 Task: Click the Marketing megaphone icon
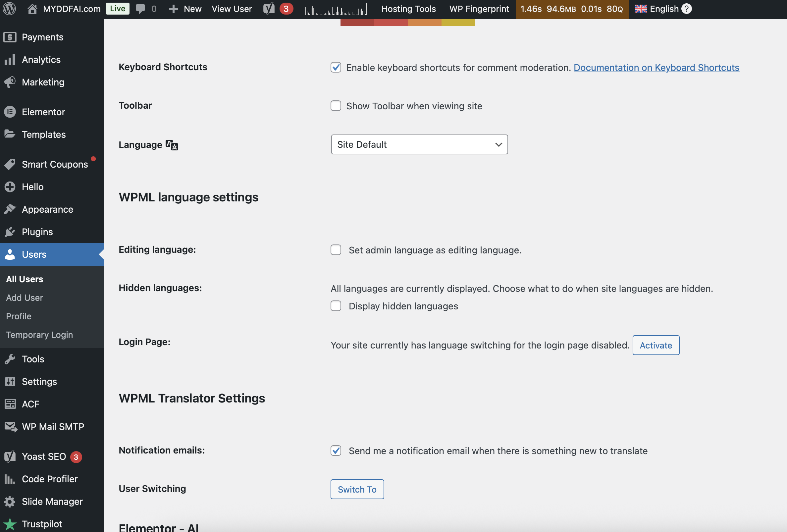pos(10,82)
